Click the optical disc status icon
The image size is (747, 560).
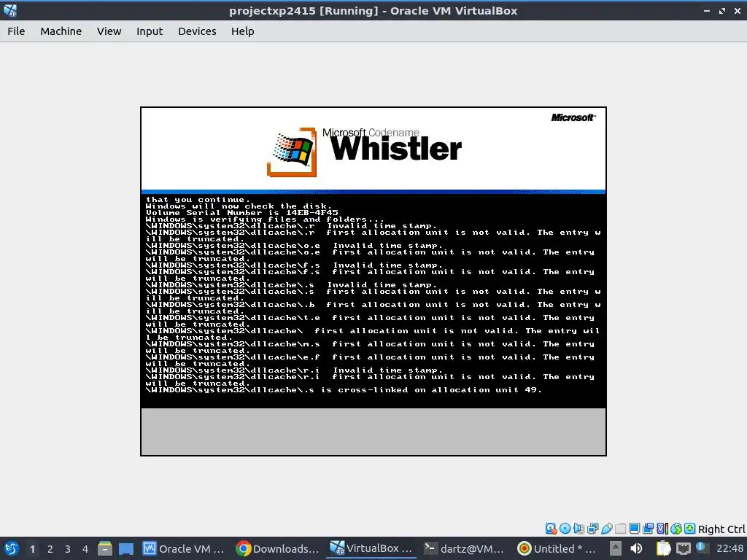tap(565, 529)
